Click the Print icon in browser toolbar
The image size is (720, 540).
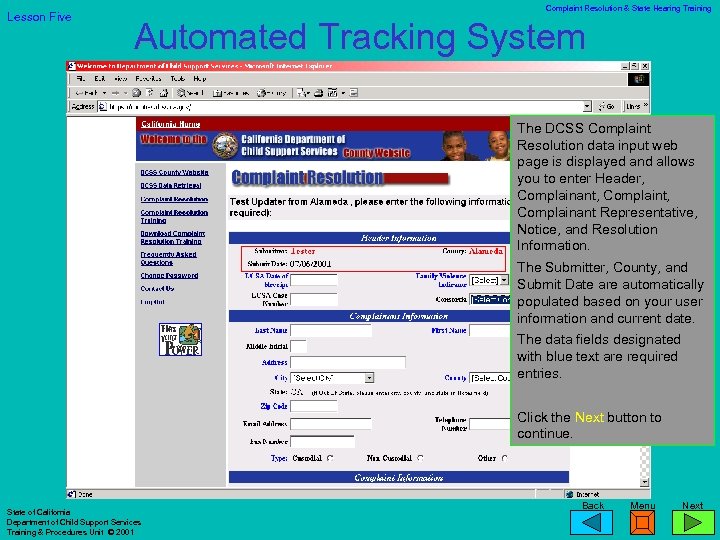[x=318, y=93]
